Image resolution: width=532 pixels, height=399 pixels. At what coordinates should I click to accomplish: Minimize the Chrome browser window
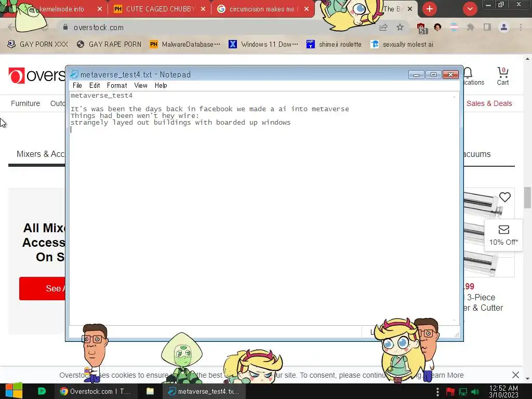pyautogui.click(x=488, y=5)
